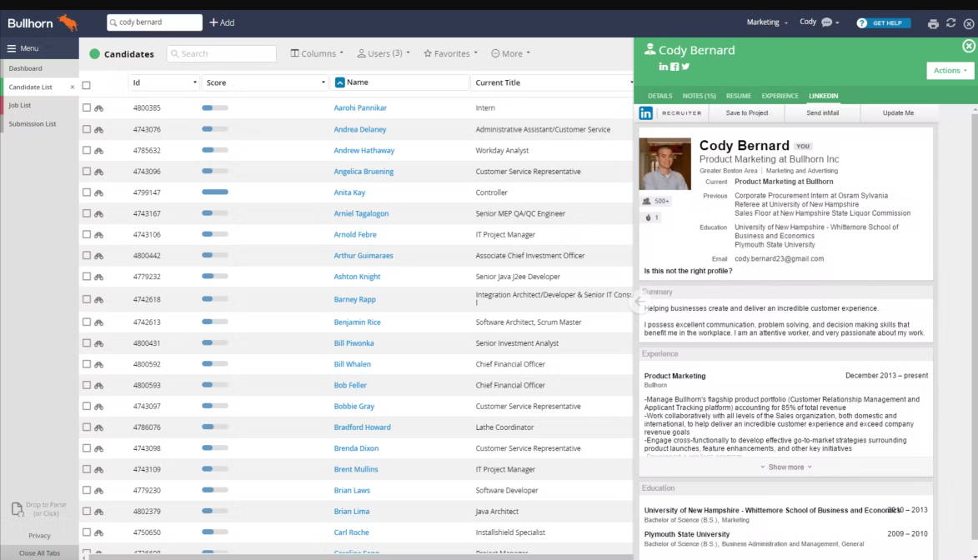The height and width of the screenshot is (560, 978).
Task: Check the box for Bobbie Gray
Action: point(87,406)
